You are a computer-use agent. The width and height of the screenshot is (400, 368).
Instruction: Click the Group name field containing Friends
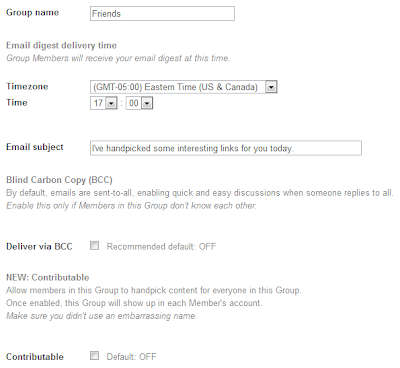click(162, 14)
